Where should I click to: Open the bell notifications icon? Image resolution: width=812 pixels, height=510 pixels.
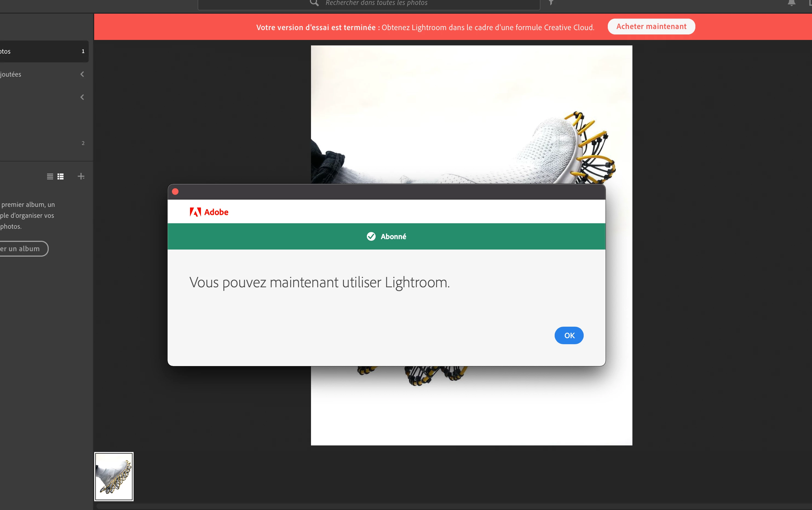(791, 3)
